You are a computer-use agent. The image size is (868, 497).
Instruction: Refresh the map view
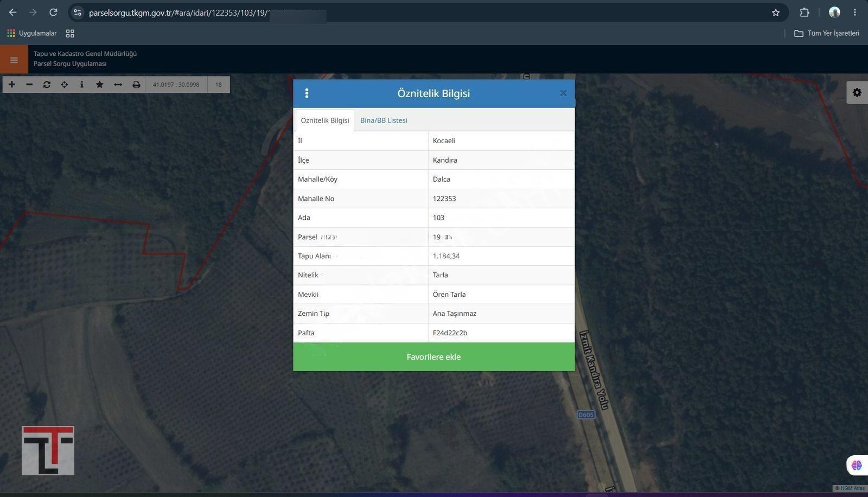click(x=47, y=85)
